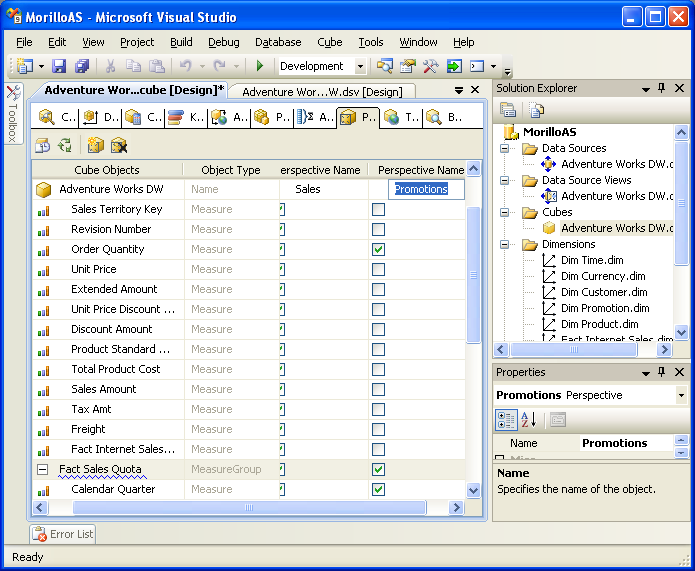This screenshot has width=695, height=571.
Task: Click the Undo arrow icon
Action: tap(185, 66)
